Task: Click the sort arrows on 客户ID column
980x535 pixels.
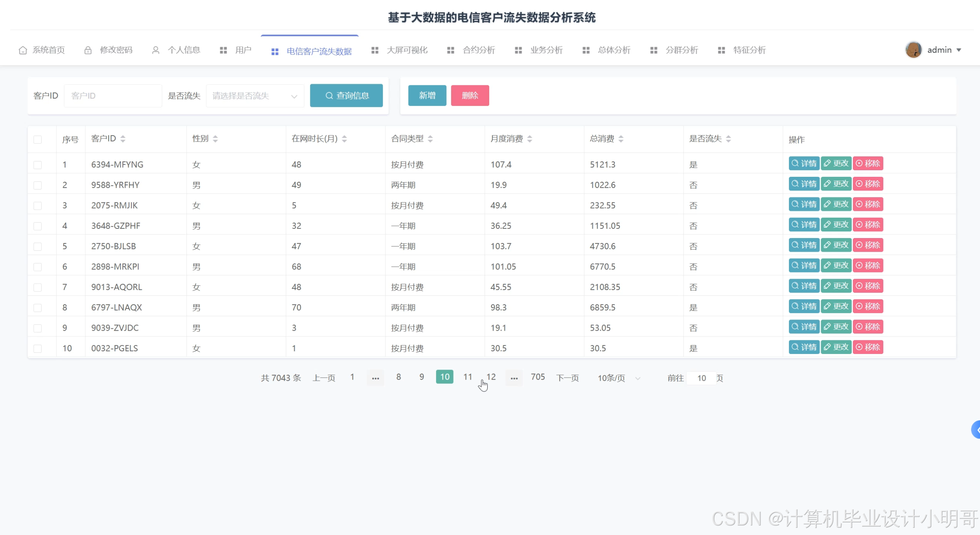Action: click(x=123, y=139)
